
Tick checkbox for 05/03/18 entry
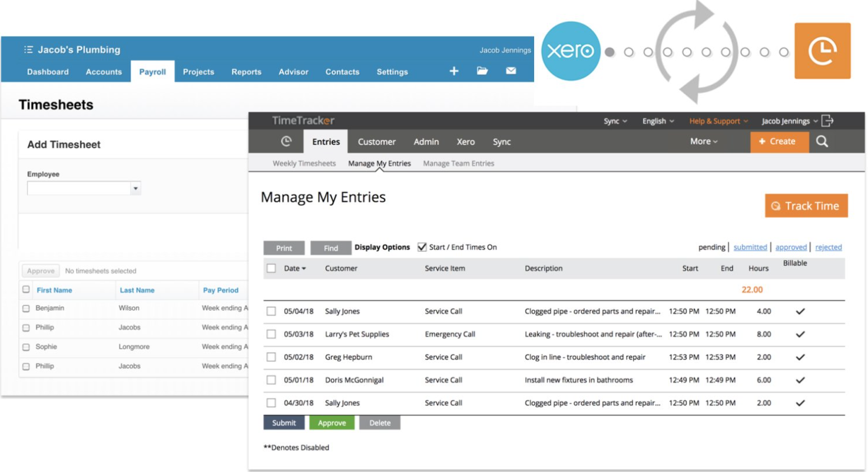(x=271, y=334)
